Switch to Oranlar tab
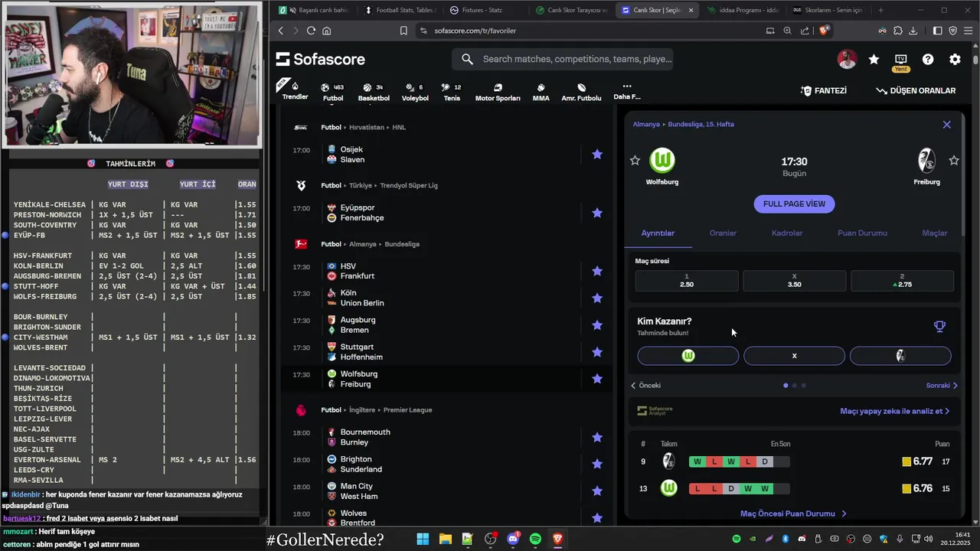This screenshot has width=980, height=551. pyautogui.click(x=723, y=233)
